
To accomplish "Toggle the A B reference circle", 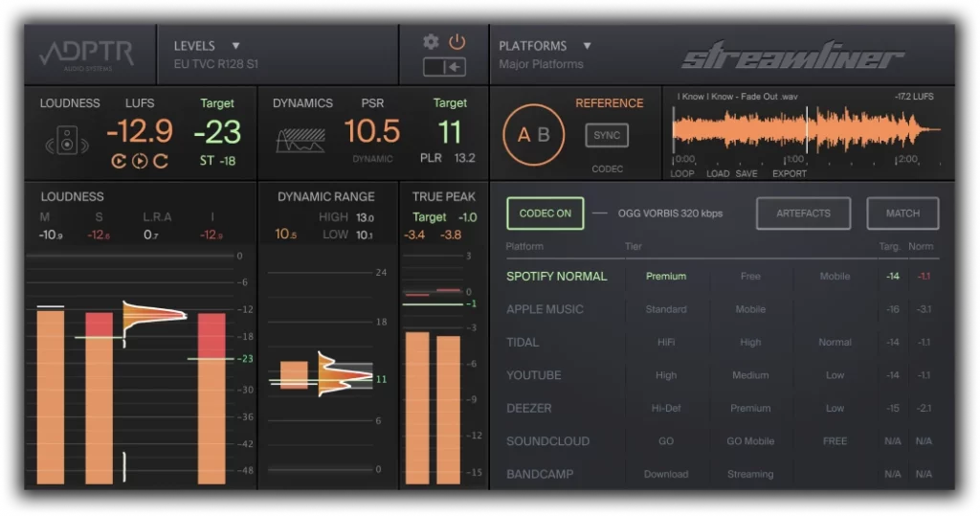I will point(534,134).
